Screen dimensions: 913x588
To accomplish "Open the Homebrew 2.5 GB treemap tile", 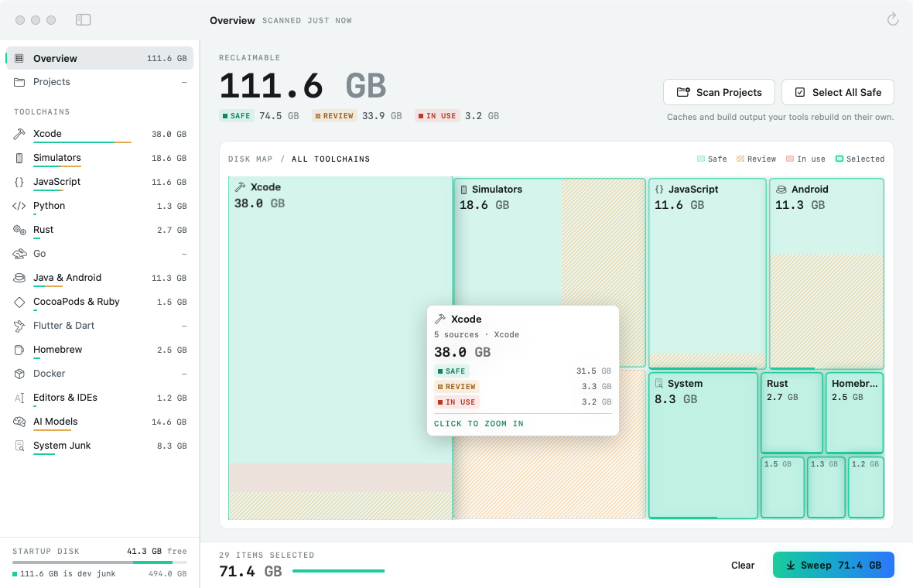I will click(854, 413).
